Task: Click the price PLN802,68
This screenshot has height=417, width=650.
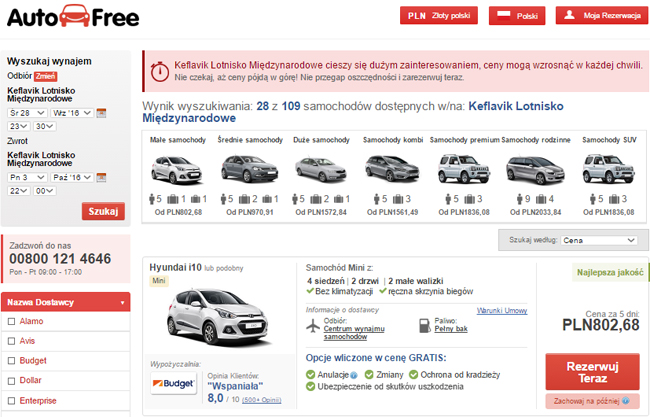Action: click(601, 325)
